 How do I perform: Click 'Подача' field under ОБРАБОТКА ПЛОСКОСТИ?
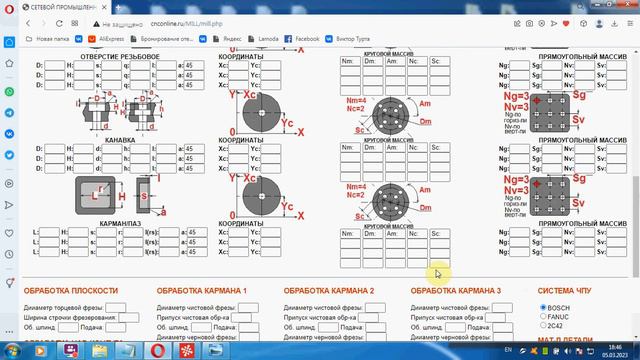(x=116, y=327)
